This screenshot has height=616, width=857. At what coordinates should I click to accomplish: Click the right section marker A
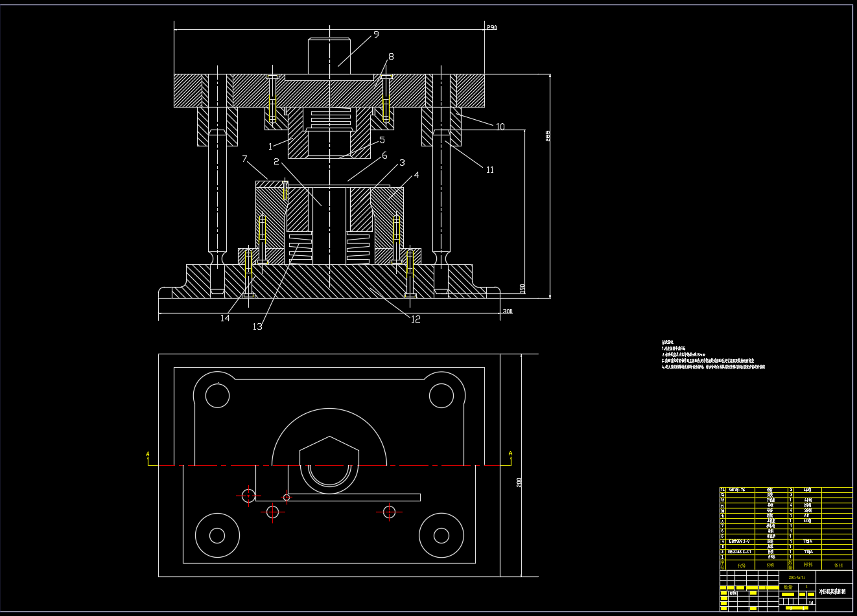pyautogui.click(x=510, y=453)
